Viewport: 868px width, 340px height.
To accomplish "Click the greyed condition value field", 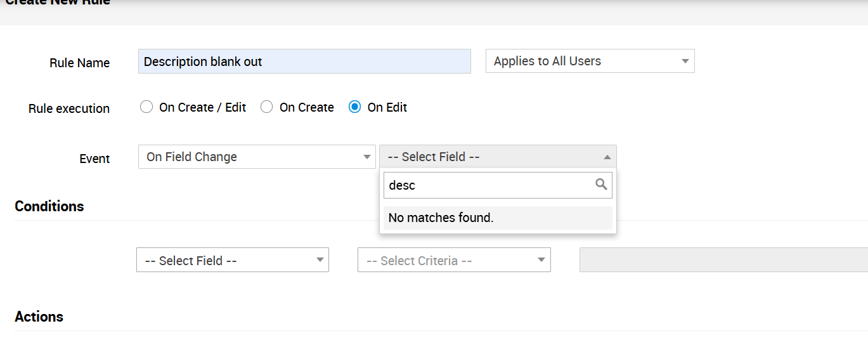I will [723, 260].
